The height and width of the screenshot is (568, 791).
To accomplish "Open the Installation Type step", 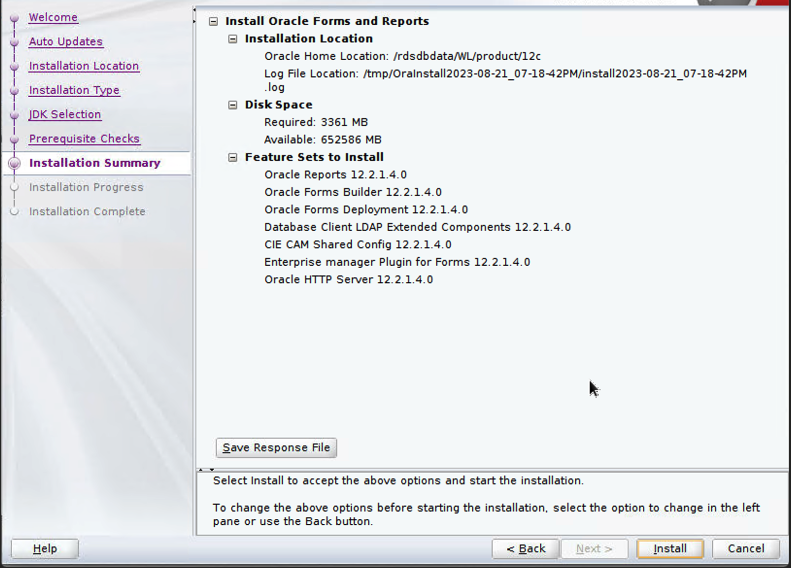I will click(x=74, y=90).
